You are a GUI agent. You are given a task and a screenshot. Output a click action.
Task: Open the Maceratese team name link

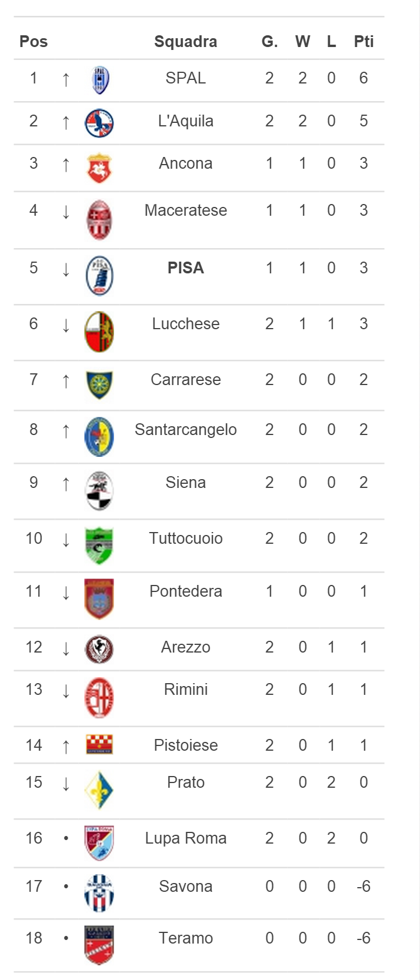tap(186, 210)
